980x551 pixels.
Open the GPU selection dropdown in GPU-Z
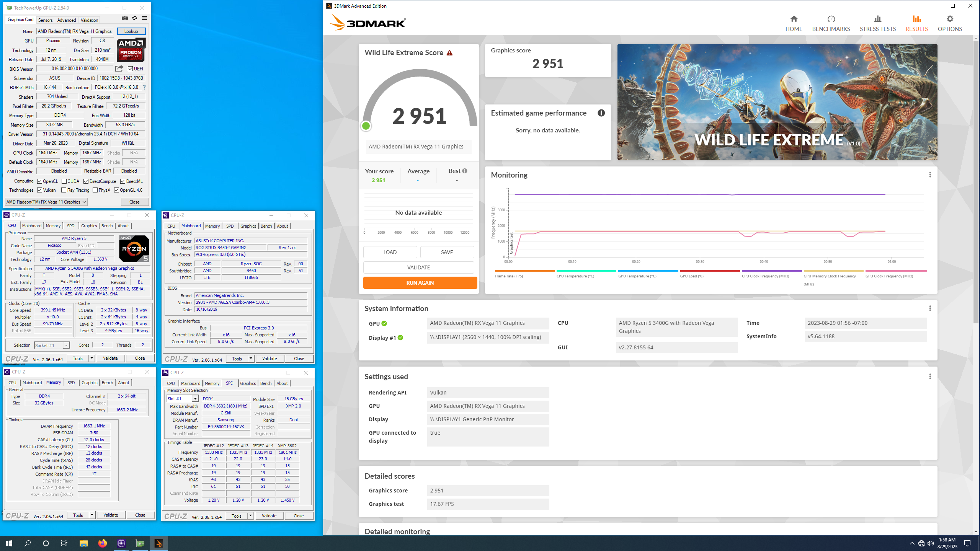(x=46, y=202)
